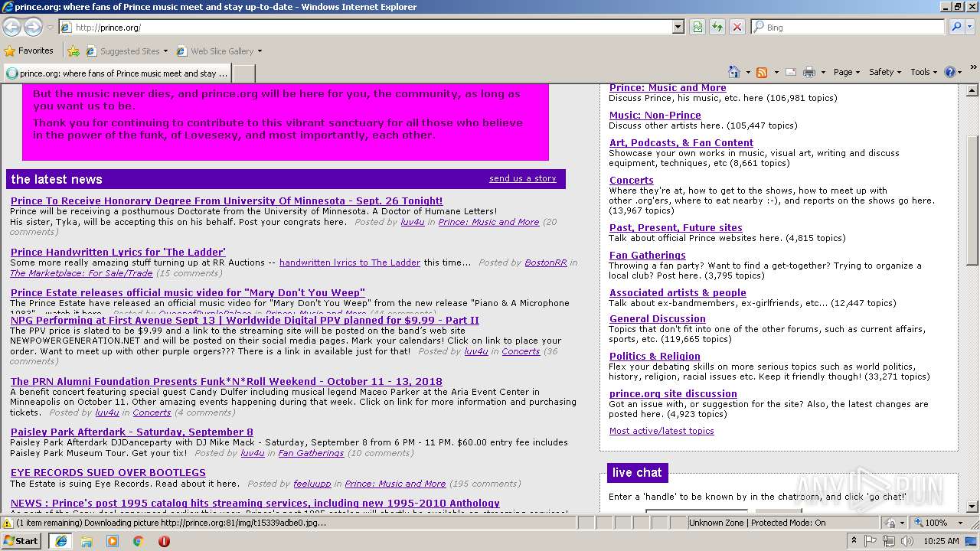980x551 pixels.
Task: Click the address bar URL field
Action: click(372, 27)
